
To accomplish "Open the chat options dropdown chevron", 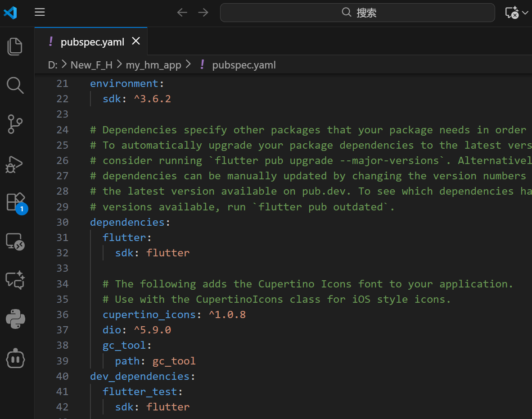I will click(x=526, y=12).
